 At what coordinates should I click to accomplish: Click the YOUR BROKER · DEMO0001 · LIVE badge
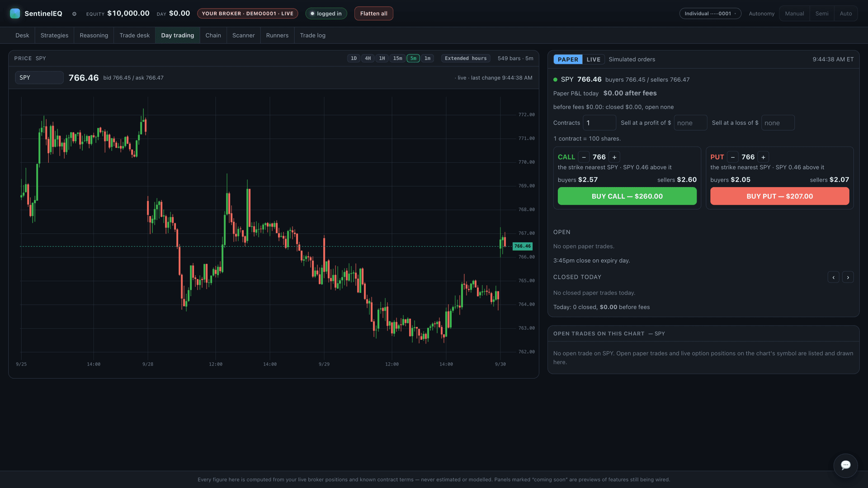[247, 14]
